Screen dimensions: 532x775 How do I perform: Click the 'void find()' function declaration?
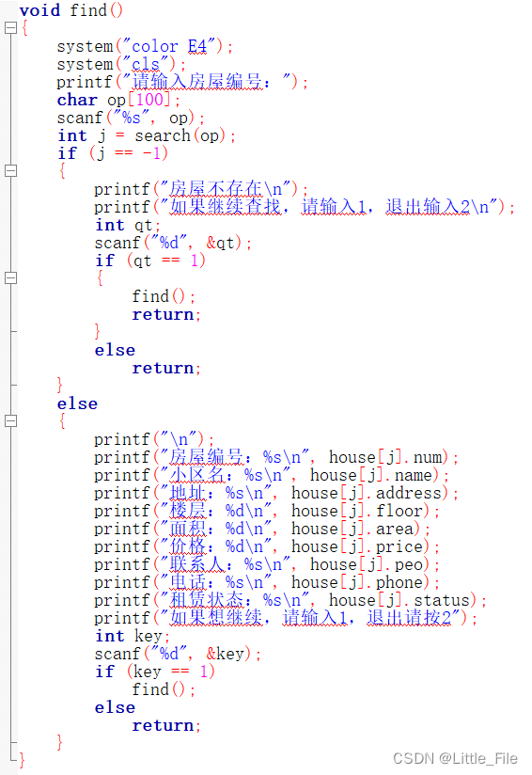point(71,10)
